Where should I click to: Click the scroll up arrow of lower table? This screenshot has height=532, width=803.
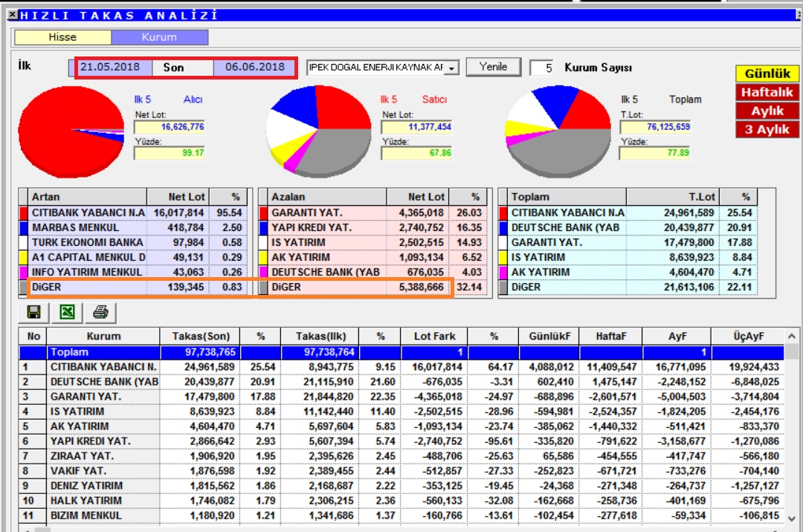(x=792, y=336)
